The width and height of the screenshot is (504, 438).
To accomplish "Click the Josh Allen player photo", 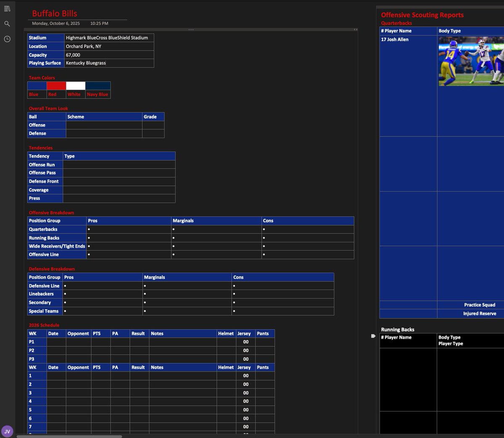I will (471, 61).
